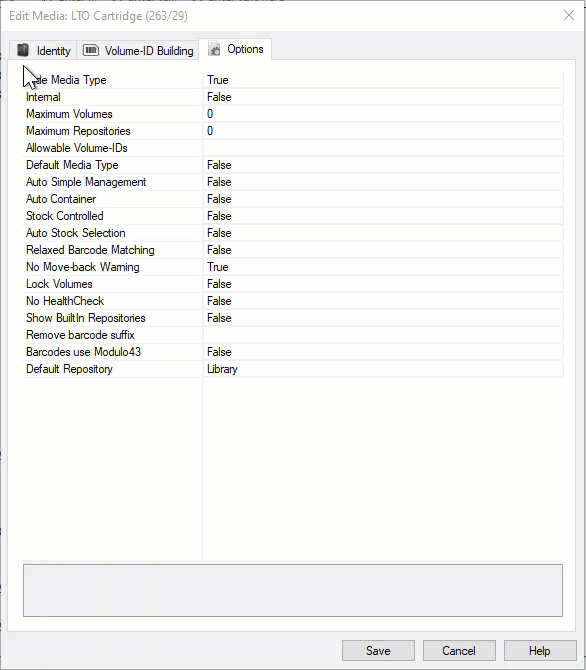Close the Edit Media dialog

click(568, 15)
